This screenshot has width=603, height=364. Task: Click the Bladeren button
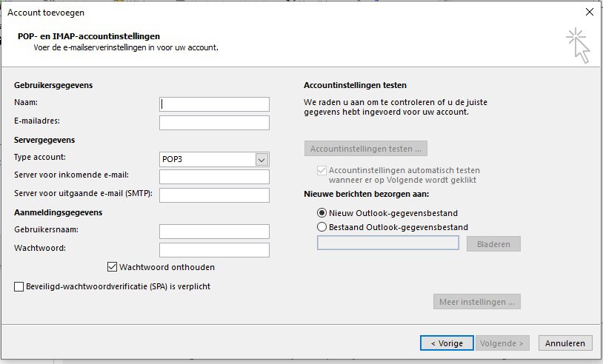point(493,244)
